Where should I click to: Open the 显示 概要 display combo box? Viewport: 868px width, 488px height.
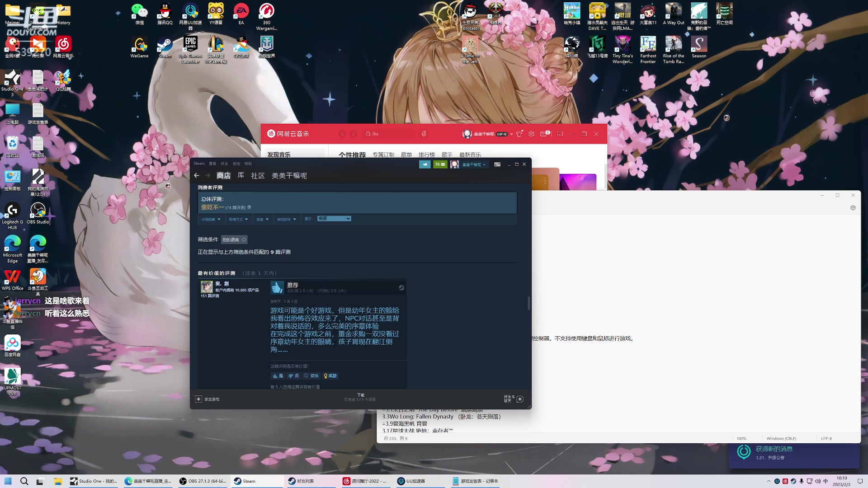click(334, 219)
